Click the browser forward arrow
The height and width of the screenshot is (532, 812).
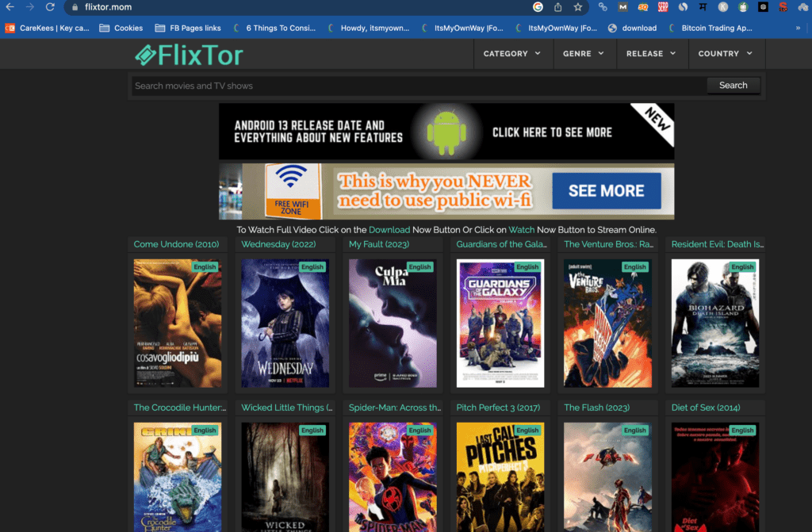click(30, 7)
